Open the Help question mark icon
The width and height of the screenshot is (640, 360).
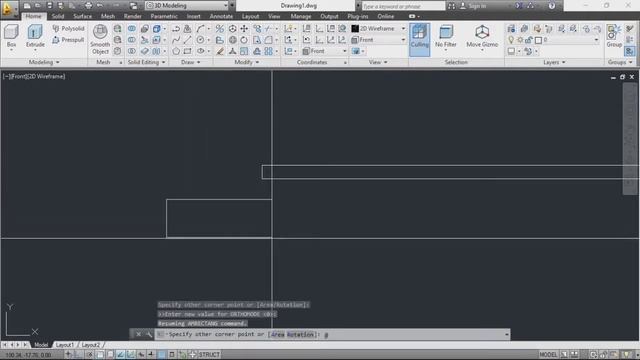[552, 6]
